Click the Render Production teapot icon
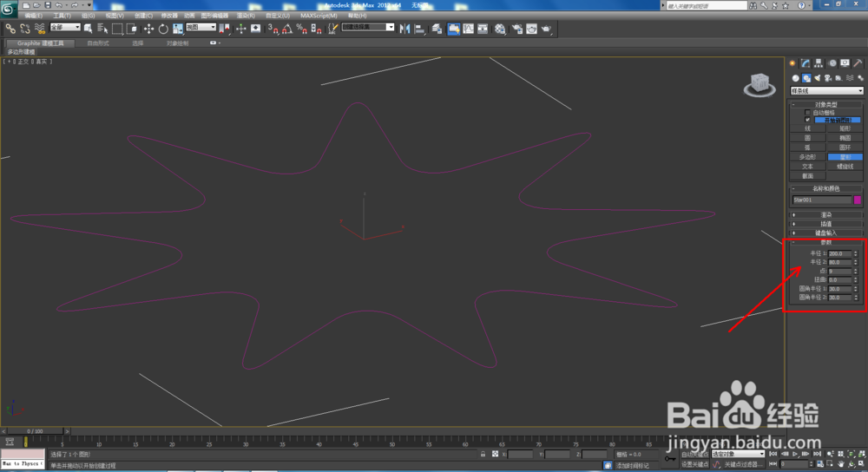 pyautogui.click(x=546, y=29)
